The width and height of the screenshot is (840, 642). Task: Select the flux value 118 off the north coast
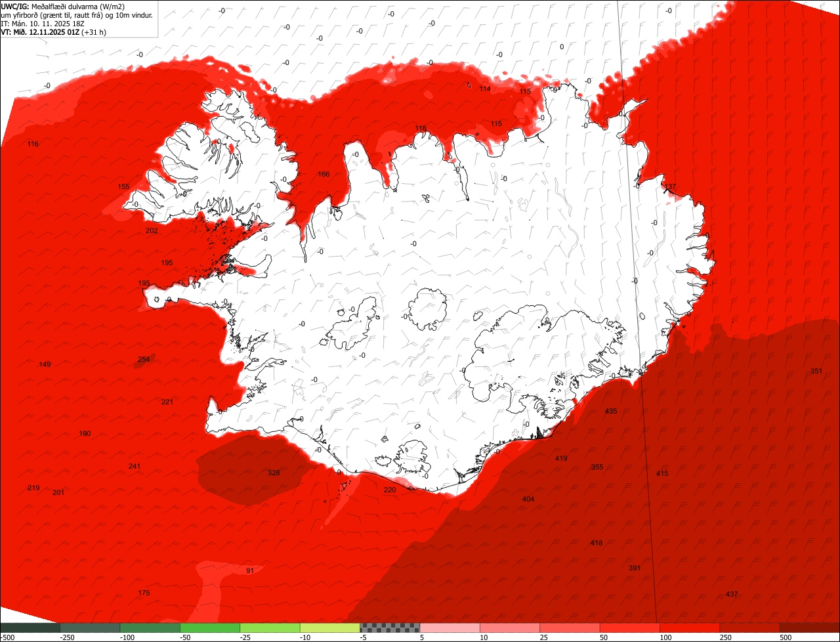coord(421,128)
